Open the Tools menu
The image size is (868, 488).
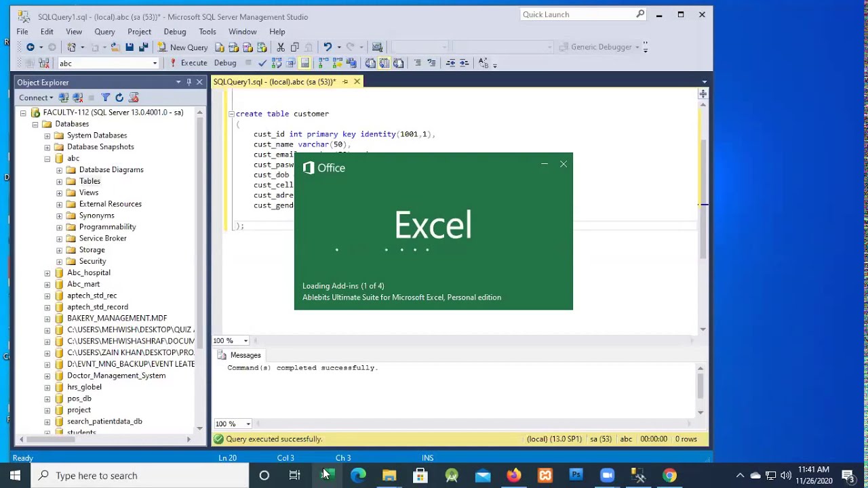click(208, 31)
